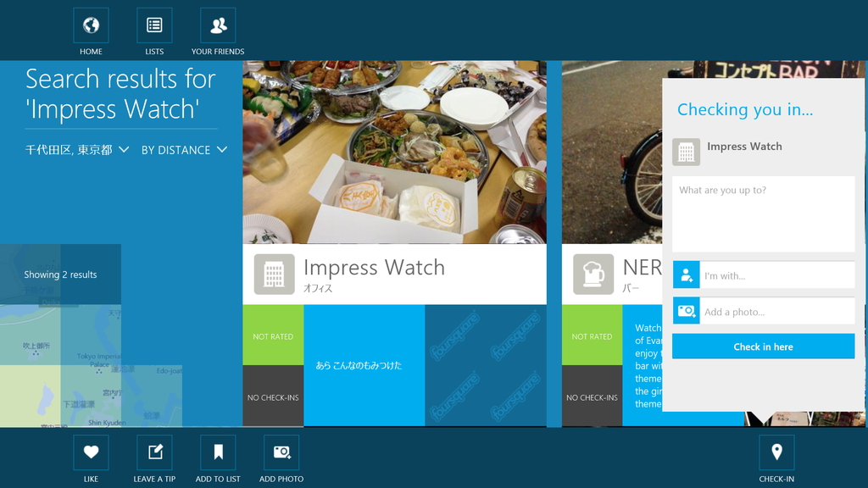The width and height of the screenshot is (868, 488).
Task: Click the NER bar beer mug icon
Action: click(593, 274)
